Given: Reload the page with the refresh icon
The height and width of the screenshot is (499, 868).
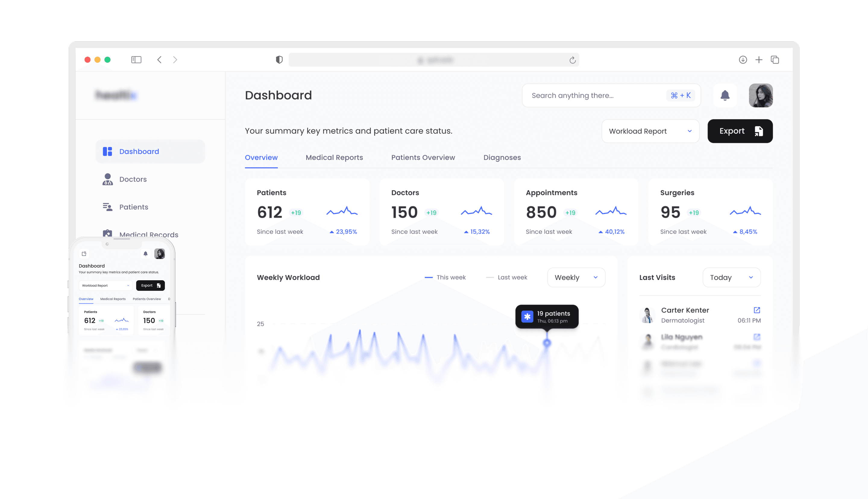Looking at the screenshot, I should (x=572, y=60).
